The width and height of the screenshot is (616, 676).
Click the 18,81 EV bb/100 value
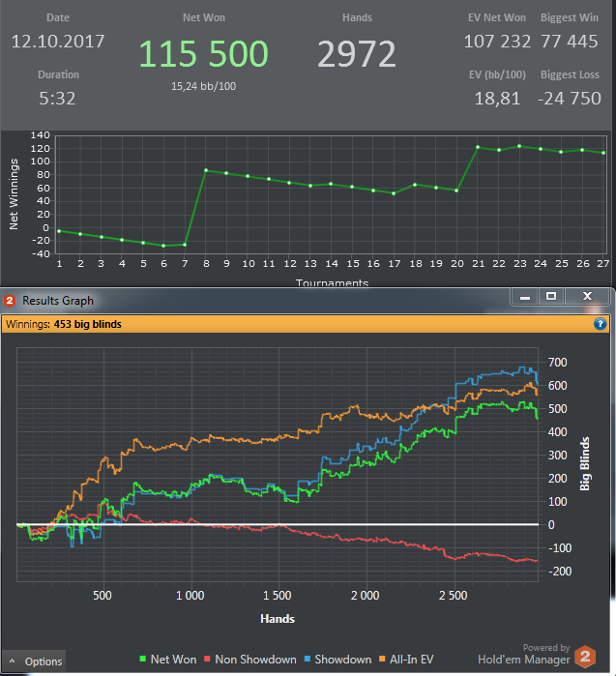click(x=497, y=99)
